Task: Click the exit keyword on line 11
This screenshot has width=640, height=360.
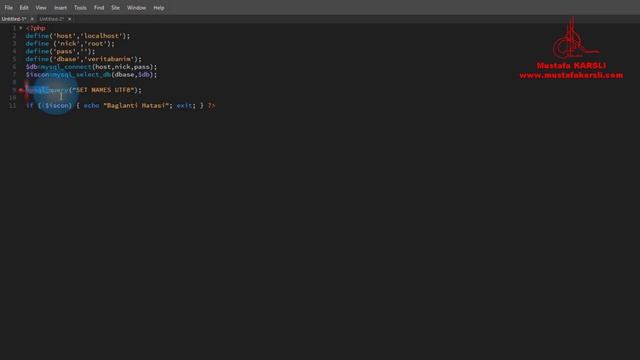Action: [x=184, y=106]
